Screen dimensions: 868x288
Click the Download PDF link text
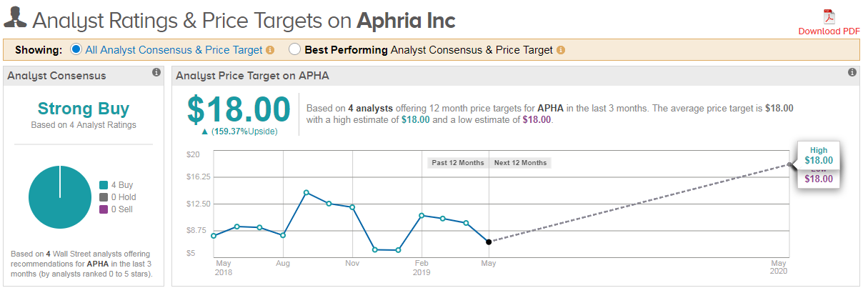[x=829, y=31]
